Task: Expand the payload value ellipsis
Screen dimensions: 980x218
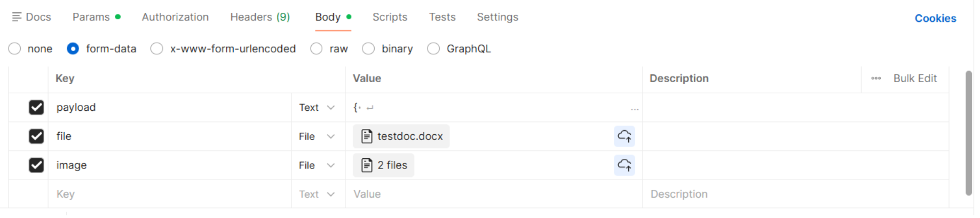Action: point(634,109)
